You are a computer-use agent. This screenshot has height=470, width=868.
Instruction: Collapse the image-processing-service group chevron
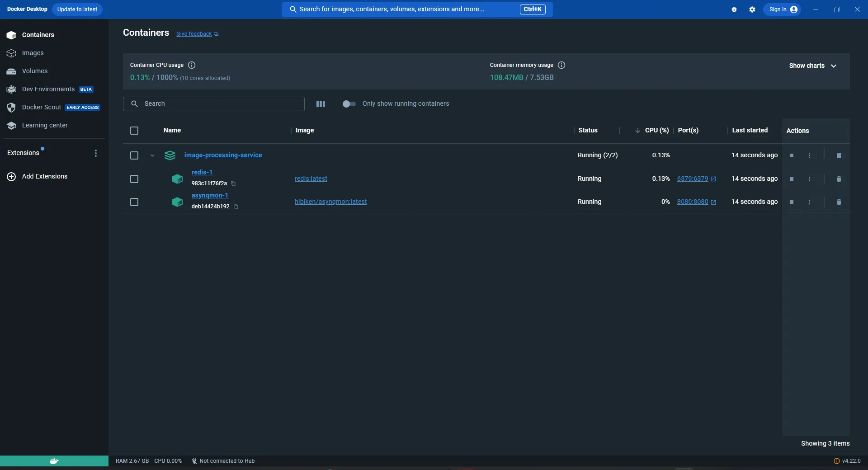click(x=152, y=155)
